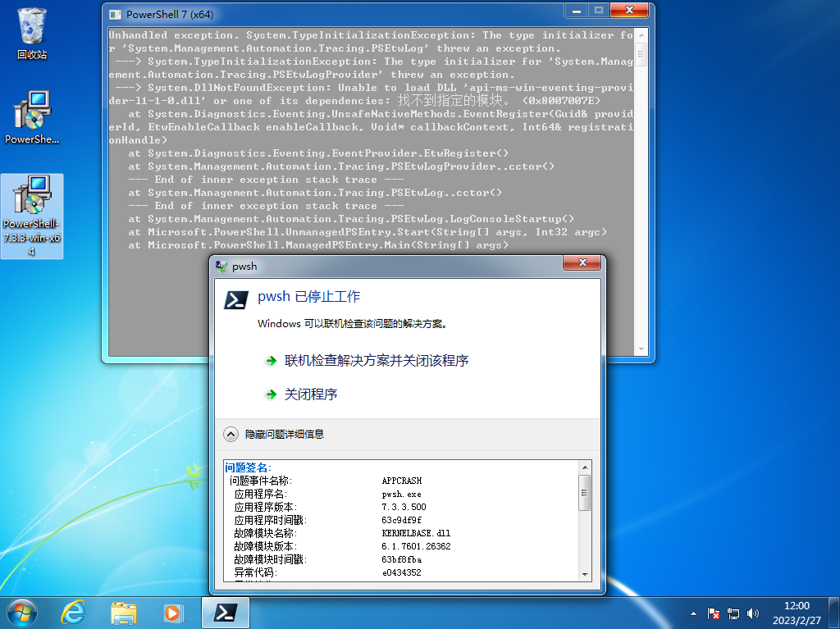Maximize the PowerShell 7 (x64) window
The image size is (840, 629).
598,10
